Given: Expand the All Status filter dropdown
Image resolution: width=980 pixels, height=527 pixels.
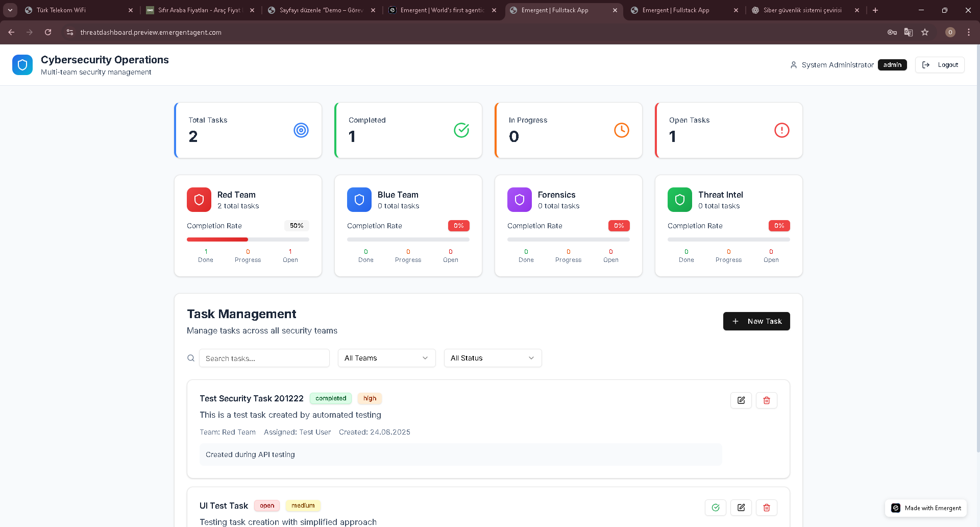Looking at the screenshot, I should [493, 358].
